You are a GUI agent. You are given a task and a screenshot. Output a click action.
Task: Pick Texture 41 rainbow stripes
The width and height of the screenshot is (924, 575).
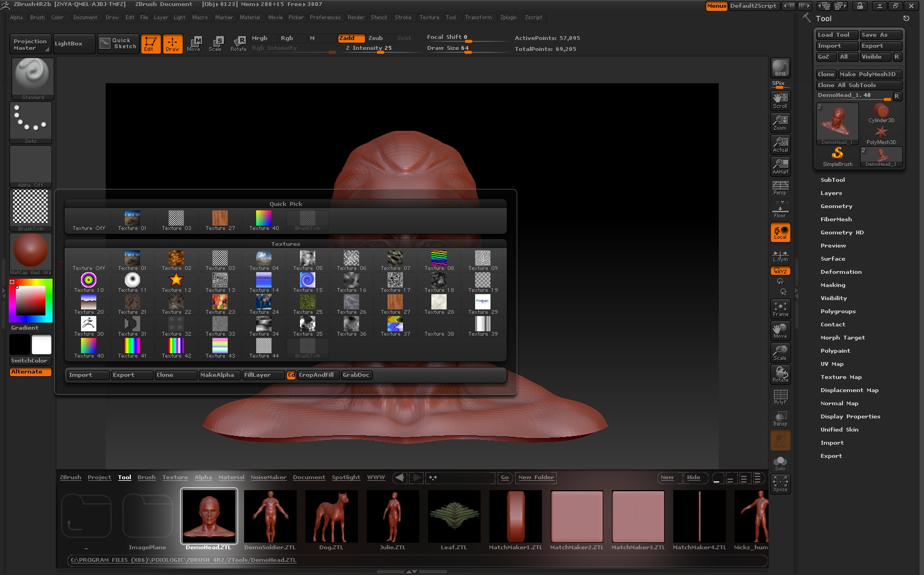[x=132, y=348]
